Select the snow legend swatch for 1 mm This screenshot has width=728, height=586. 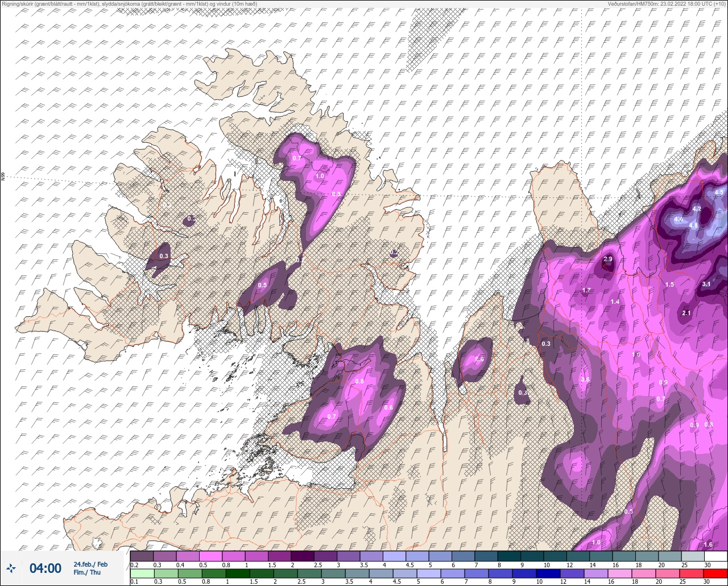click(257, 556)
